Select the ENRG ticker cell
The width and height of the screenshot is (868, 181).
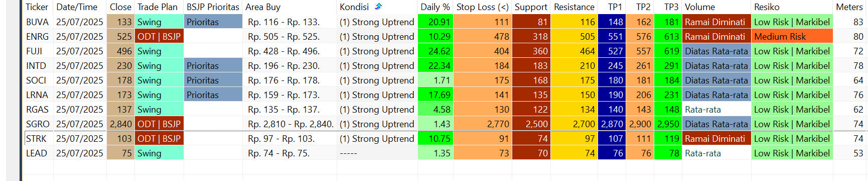pos(38,36)
